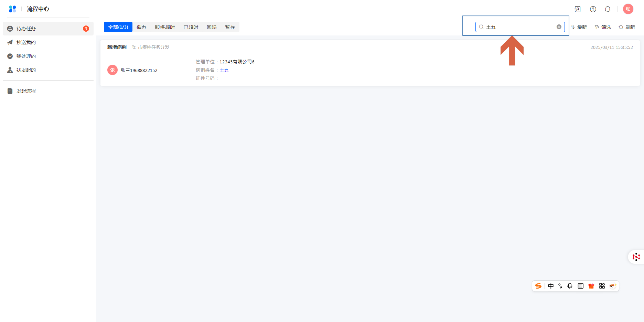Viewport: 644px width, 322px height.
Task: Sort tasks by 最新
Action: pyautogui.click(x=579, y=27)
